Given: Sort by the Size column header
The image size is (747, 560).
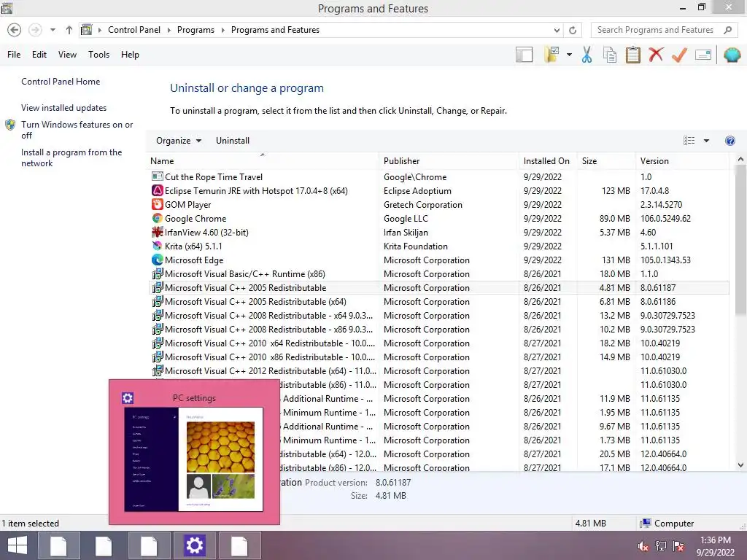Looking at the screenshot, I should point(606,161).
